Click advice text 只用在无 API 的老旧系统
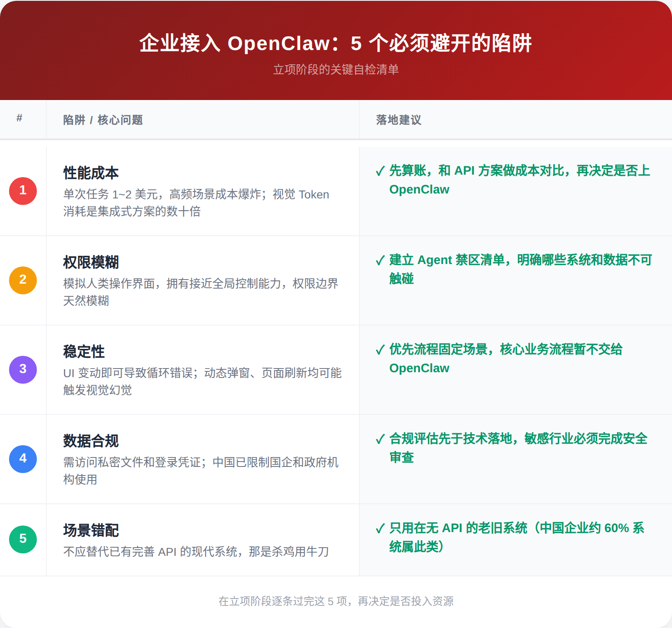Image resolution: width=672 pixels, height=628 pixels. tap(517, 537)
